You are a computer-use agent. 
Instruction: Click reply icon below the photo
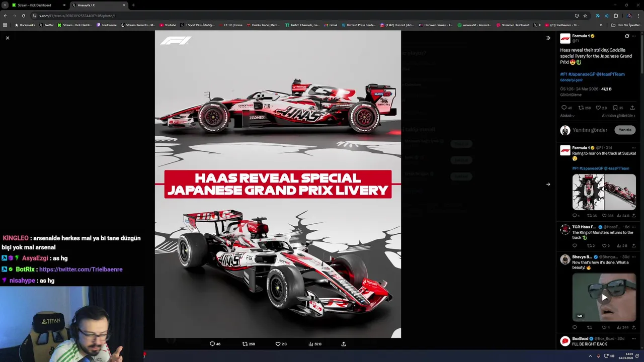coord(212,344)
